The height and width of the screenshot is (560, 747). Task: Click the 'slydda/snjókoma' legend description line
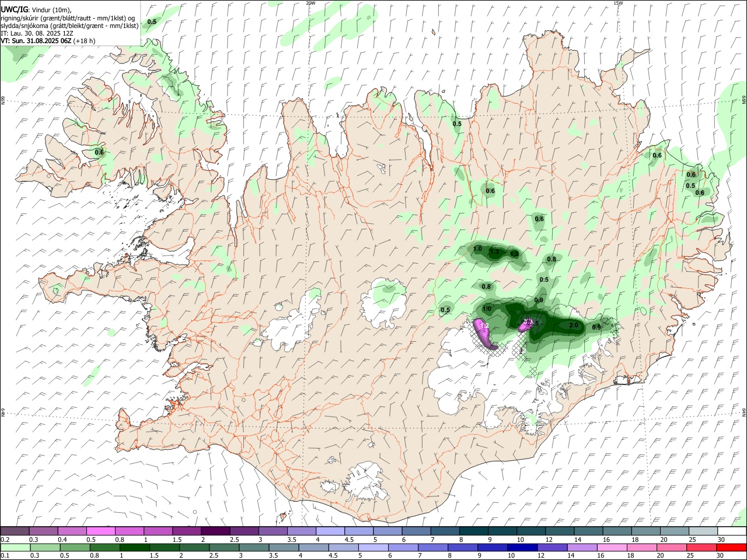click(x=69, y=26)
